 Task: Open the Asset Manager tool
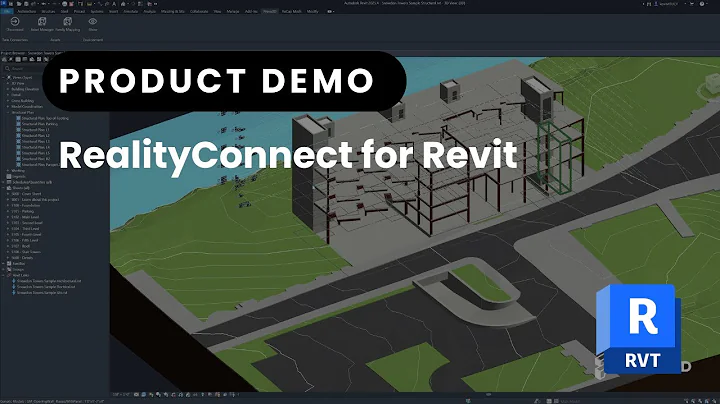pos(42,24)
